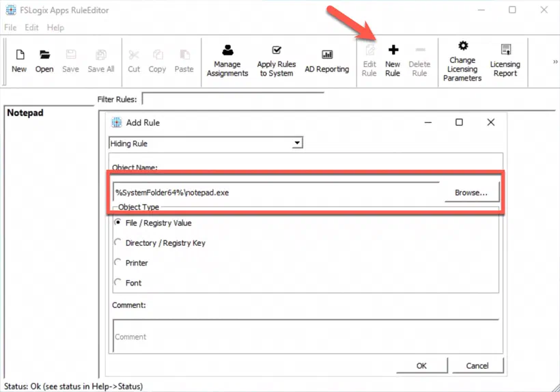Click the Object Name path field
The image size is (560, 392).
(x=277, y=193)
